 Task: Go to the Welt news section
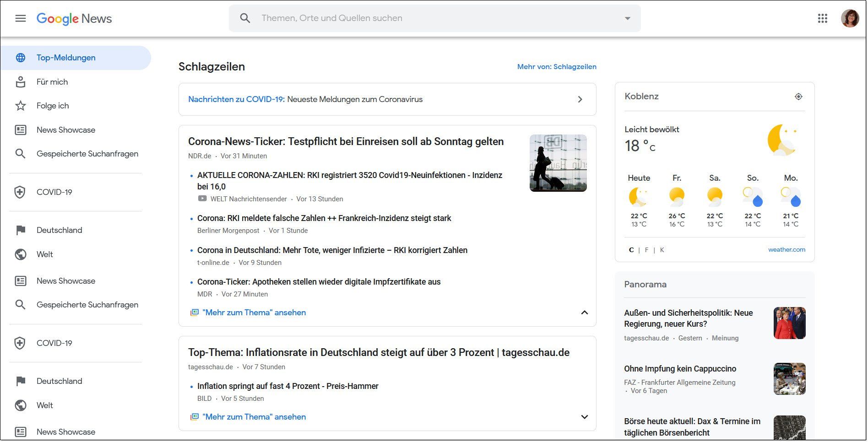(45, 254)
